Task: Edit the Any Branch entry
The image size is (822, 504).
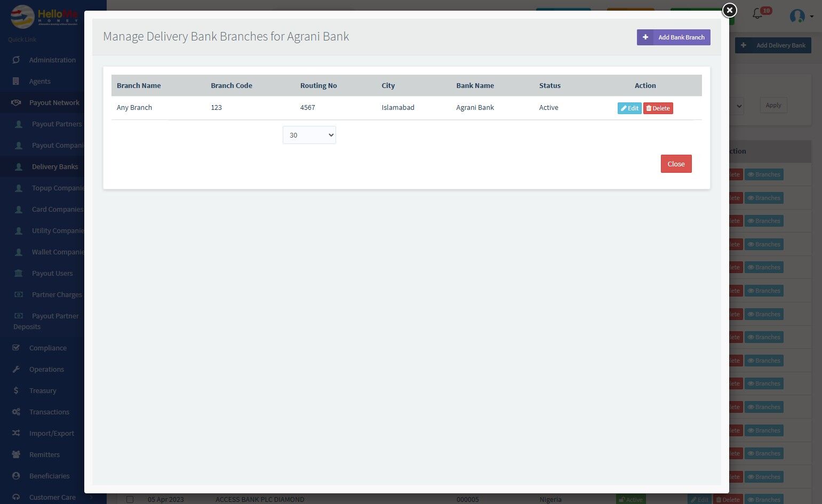Action: point(629,108)
